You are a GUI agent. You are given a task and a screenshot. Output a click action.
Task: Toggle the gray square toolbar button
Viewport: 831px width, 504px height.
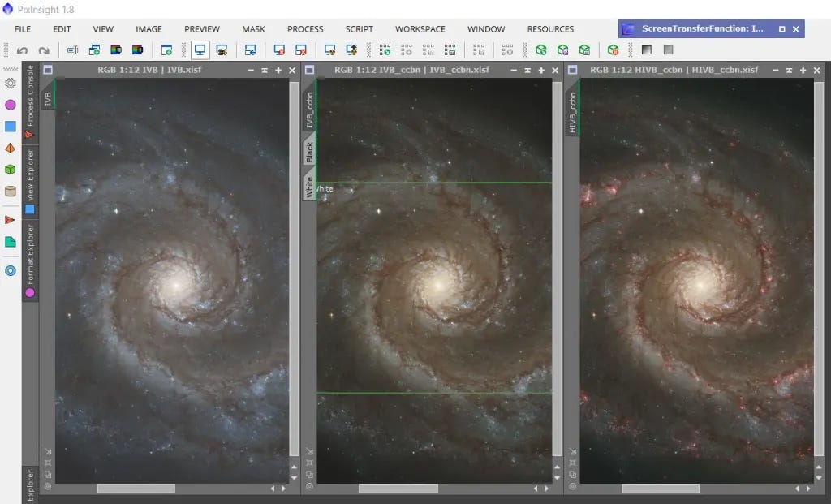pos(668,50)
